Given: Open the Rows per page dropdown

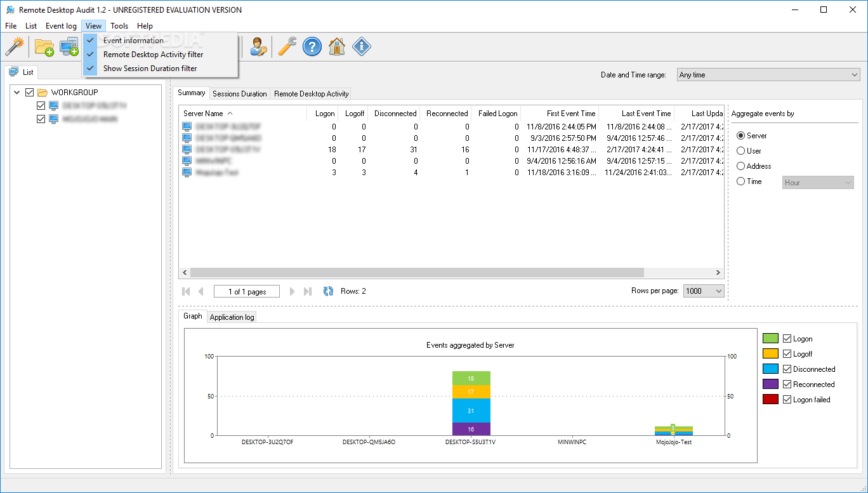Looking at the screenshot, I should point(704,291).
